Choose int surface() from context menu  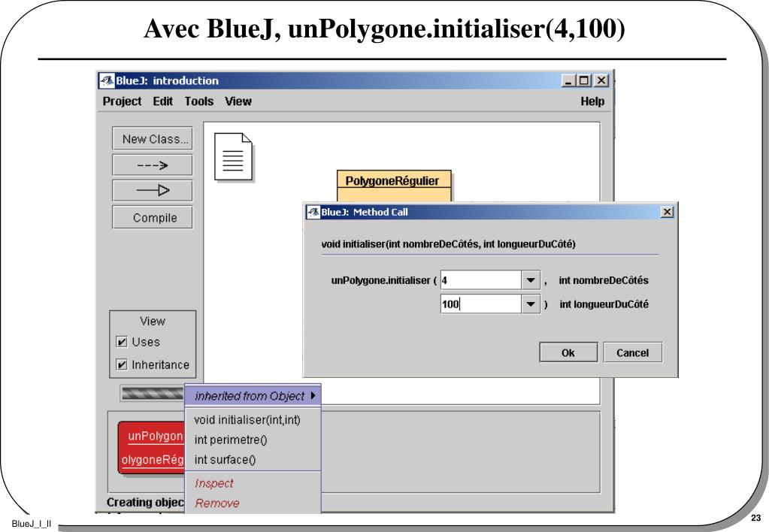pyautogui.click(x=253, y=459)
